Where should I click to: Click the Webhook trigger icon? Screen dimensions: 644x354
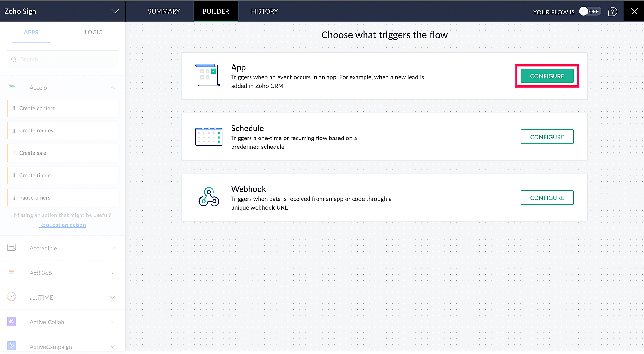point(209,197)
